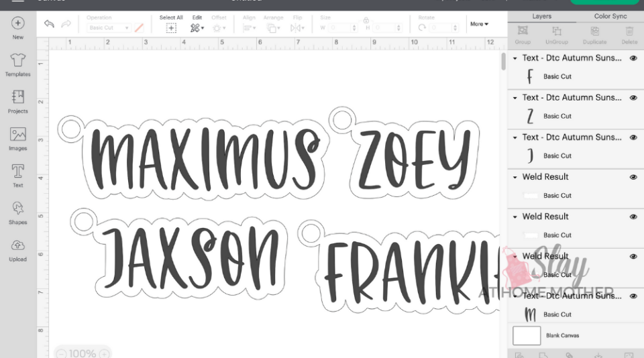This screenshot has height=358, width=644.
Task: Open the Images library
Action: [x=18, y=137]
